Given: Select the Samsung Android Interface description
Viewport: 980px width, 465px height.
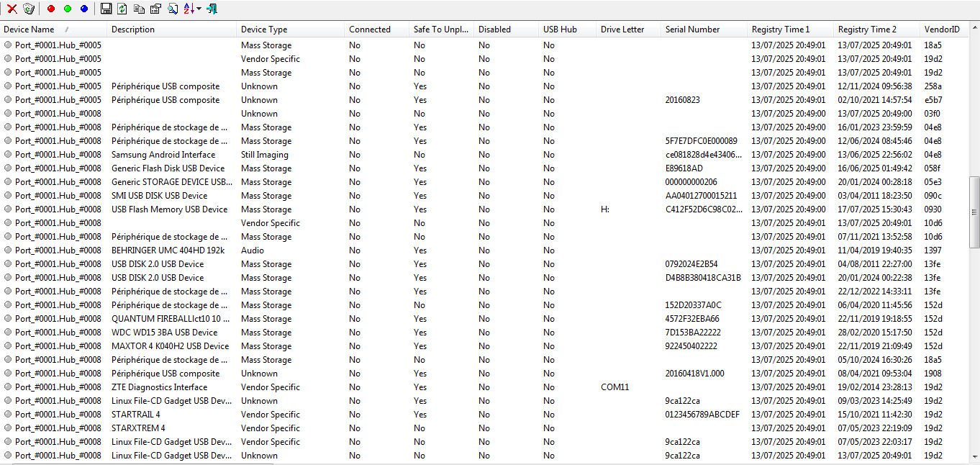Looking at the screenshot, I should click(x=163, y=155).
